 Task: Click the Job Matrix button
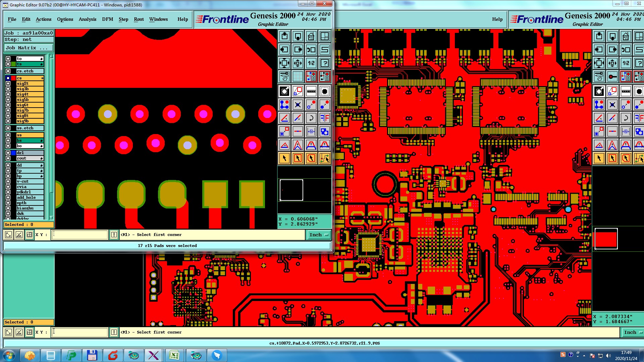[x=28, y=48]
